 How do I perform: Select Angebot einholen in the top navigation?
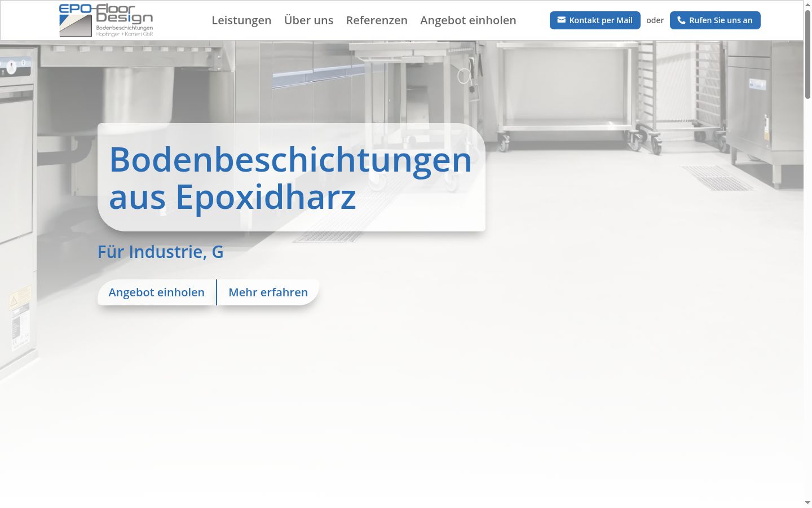pyautogui.click(x=468, y=20)
